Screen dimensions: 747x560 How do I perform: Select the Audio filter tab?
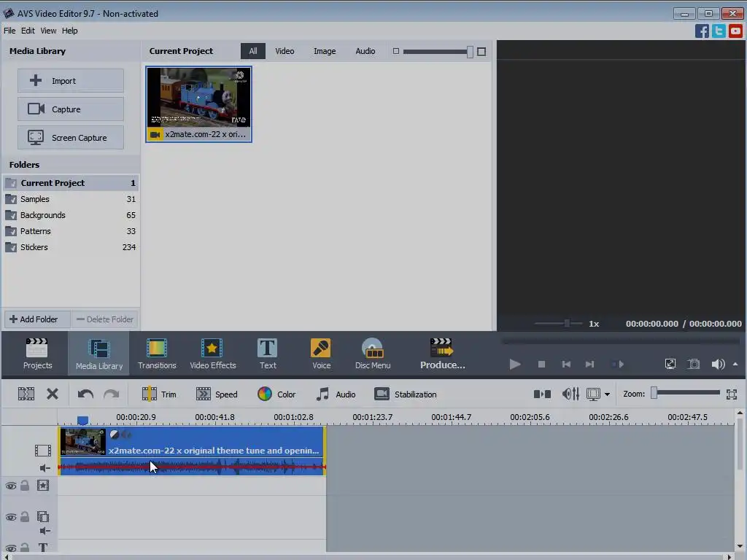365,51
